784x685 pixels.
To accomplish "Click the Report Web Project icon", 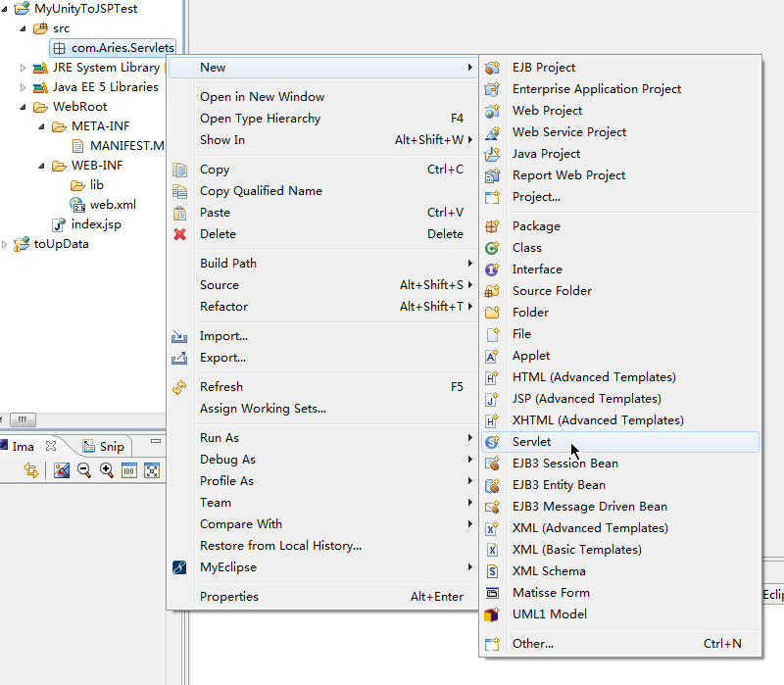I will [x=492, y=175].
